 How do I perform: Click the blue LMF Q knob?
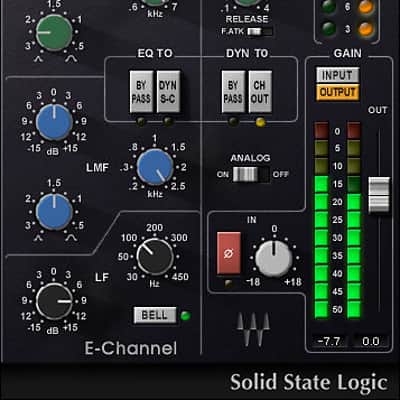click(54, 211)
